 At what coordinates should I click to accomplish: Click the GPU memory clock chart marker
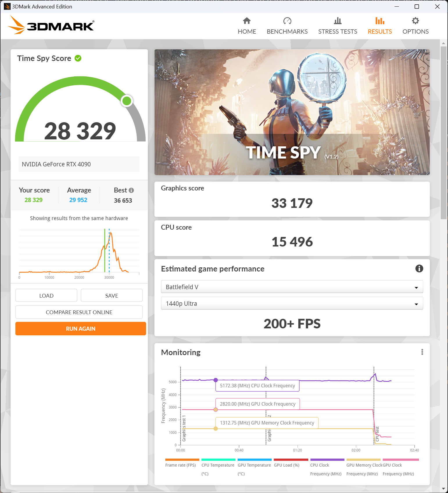click(216, 429)
